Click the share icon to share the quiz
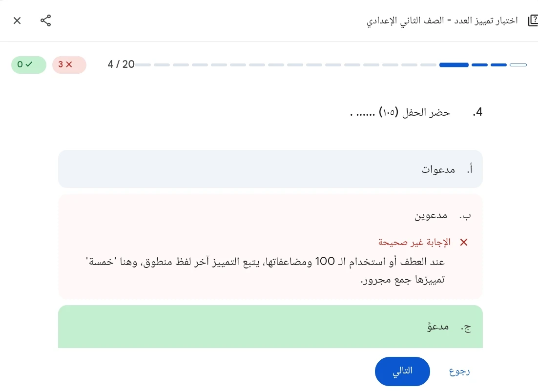 (45, 21)
